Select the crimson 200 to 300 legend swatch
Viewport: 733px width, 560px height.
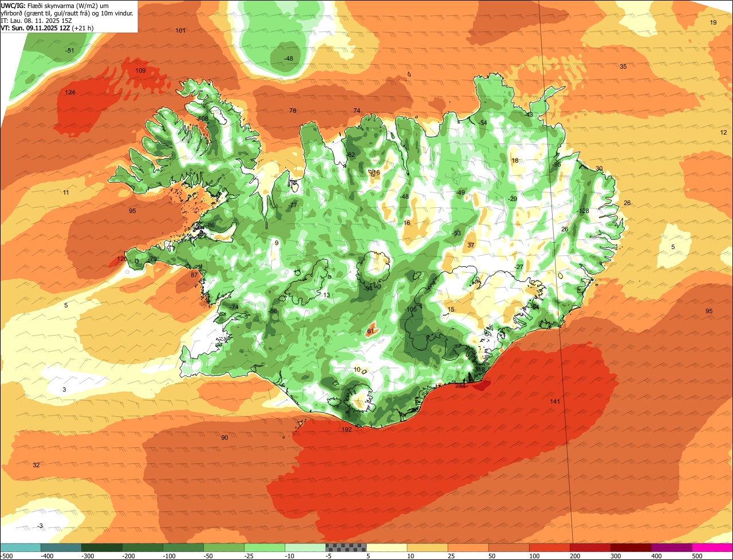[x=590, y=547]
